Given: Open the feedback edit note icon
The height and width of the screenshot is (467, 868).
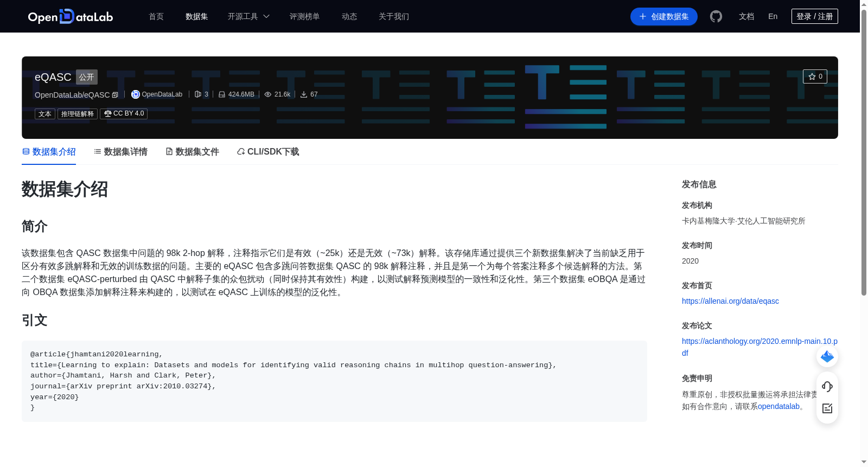Looking at the screenshot, I should [827, 408].
